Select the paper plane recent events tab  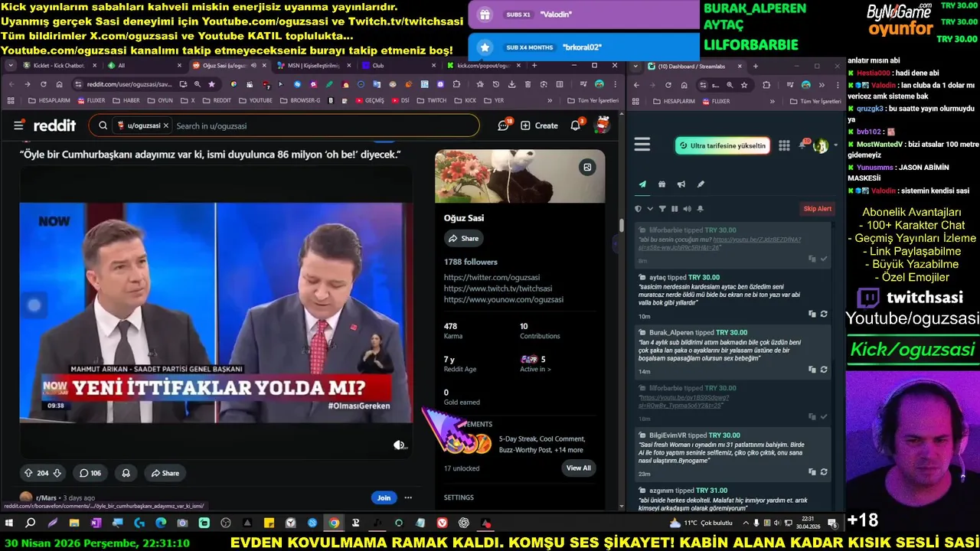pyautogui.click(x=642, y=184)
